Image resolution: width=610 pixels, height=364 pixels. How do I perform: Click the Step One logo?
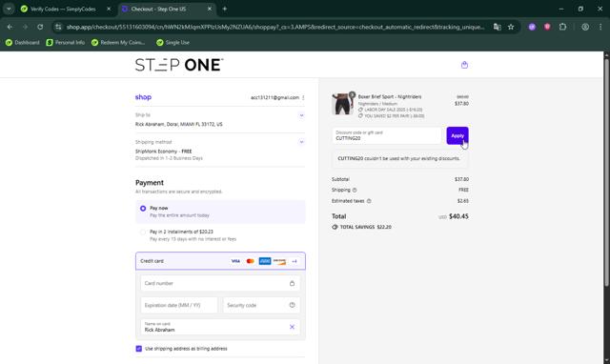pyautogui.click(x=179, y=65)
